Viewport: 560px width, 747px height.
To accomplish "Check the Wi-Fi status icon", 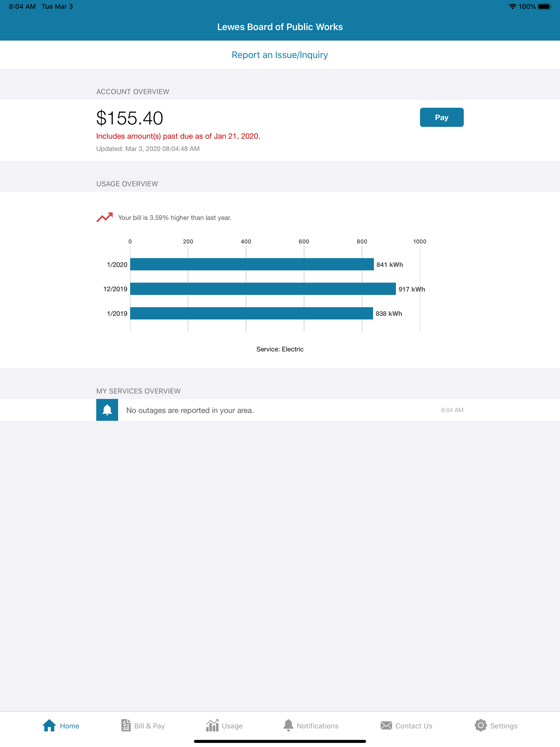I will [x=512, y=6].
